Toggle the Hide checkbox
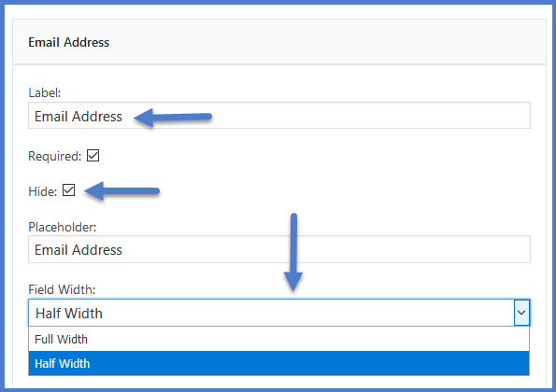This screenshot has height=392, width=556. point(68,190)
